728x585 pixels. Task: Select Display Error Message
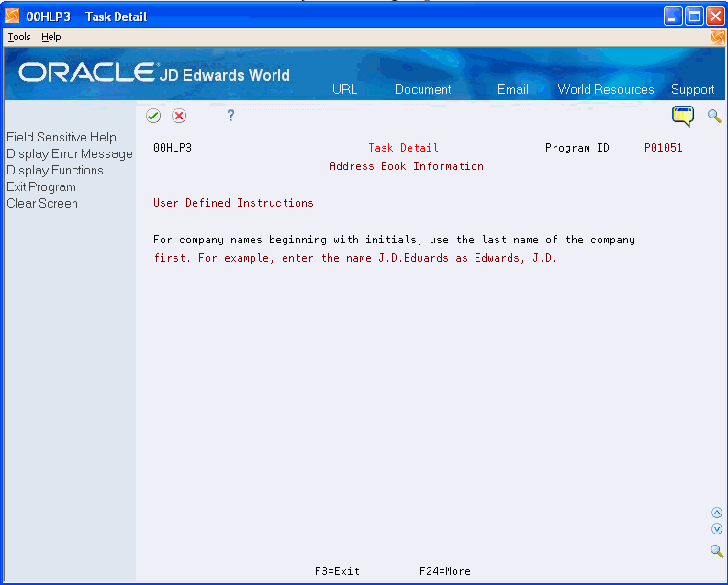(70, 153)
